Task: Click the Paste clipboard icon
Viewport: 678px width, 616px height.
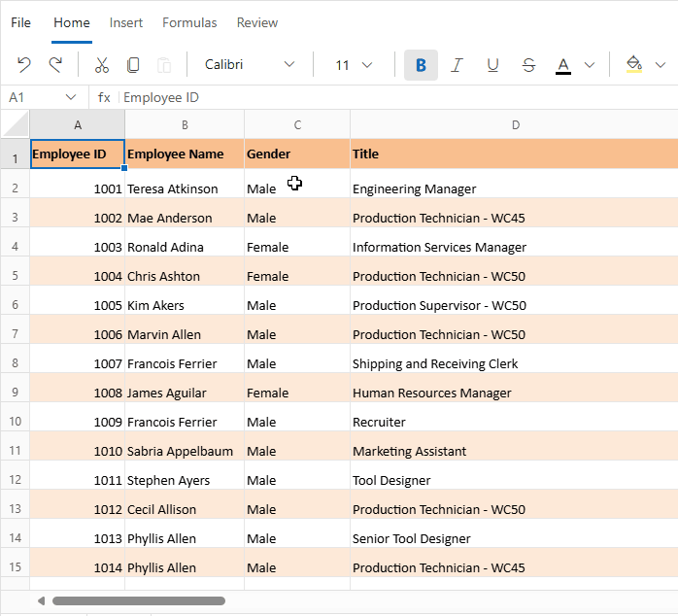Action: [x=164, y=65]
